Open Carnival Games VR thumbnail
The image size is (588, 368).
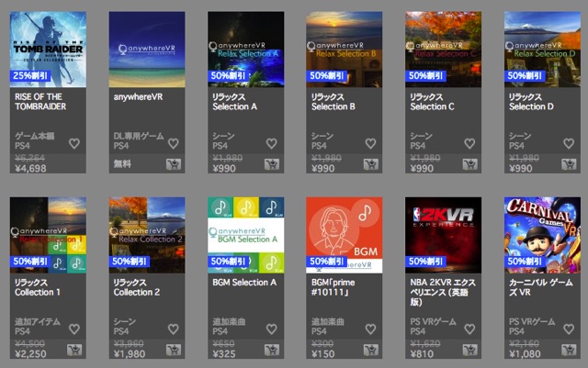(x=542, y=235)
